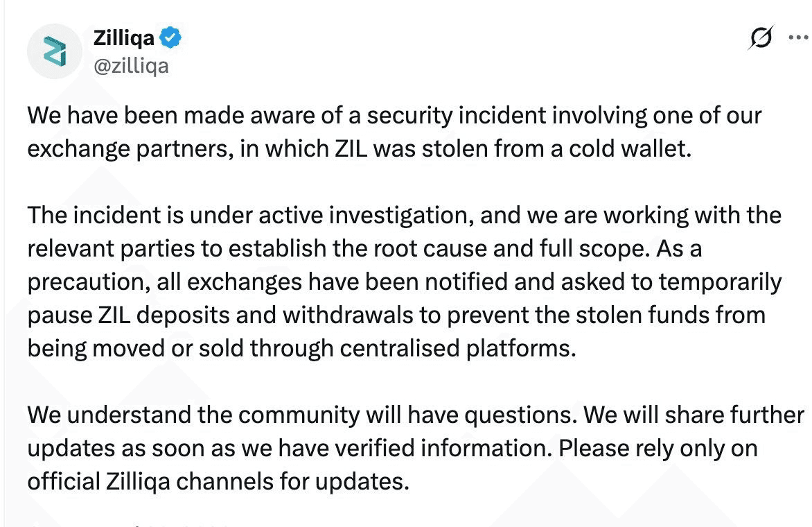Image resolution: width=812 pixels, height=527 pixels.
Task: Click "We will share further" at line end
Action: (x=694, y=415)
